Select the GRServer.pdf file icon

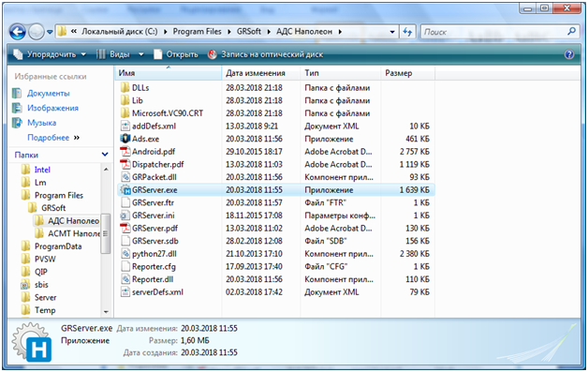[x=125, y=229]
